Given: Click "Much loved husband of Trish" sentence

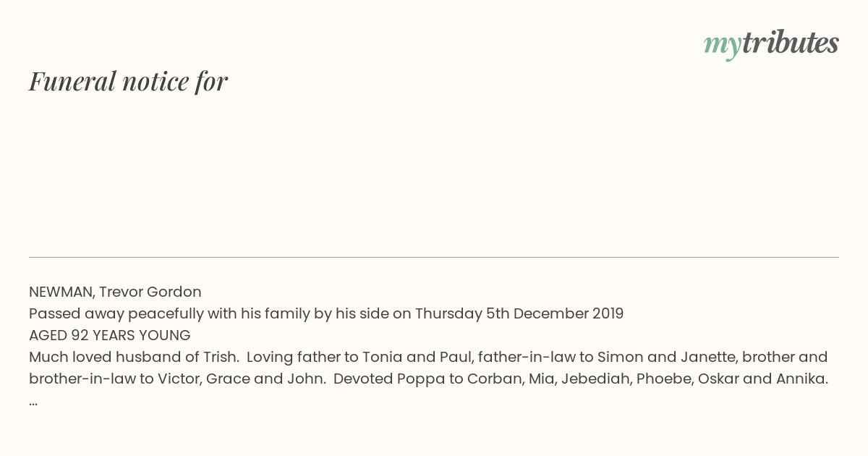Looking at the screenshot, I should pyautogui.click(x=134, y=357).
